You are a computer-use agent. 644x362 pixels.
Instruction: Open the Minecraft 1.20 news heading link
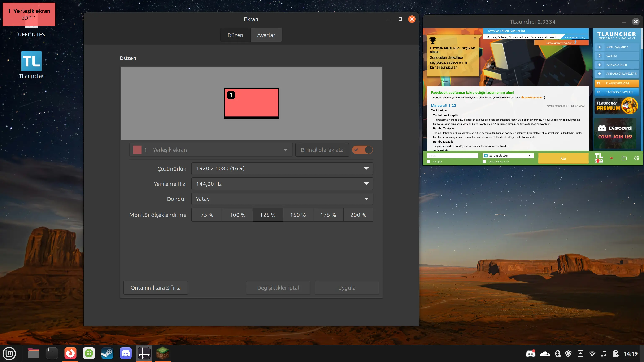click(x=443, y=106)
